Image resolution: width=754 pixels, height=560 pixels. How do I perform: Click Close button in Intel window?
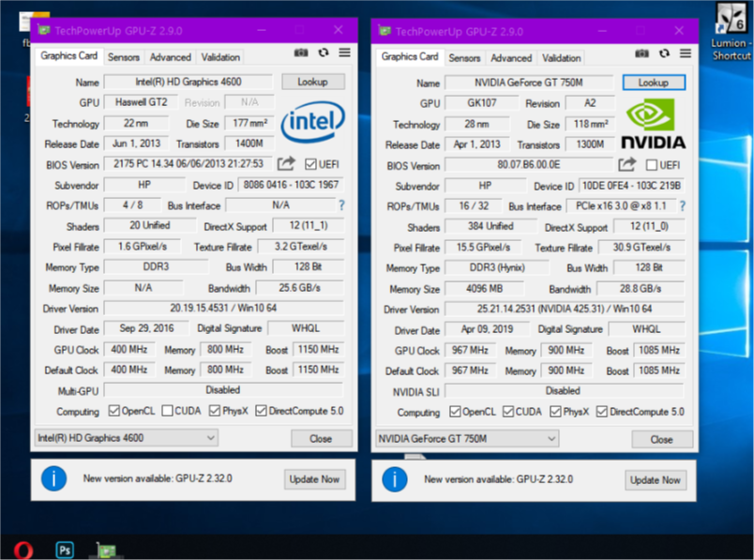(322, 439)
